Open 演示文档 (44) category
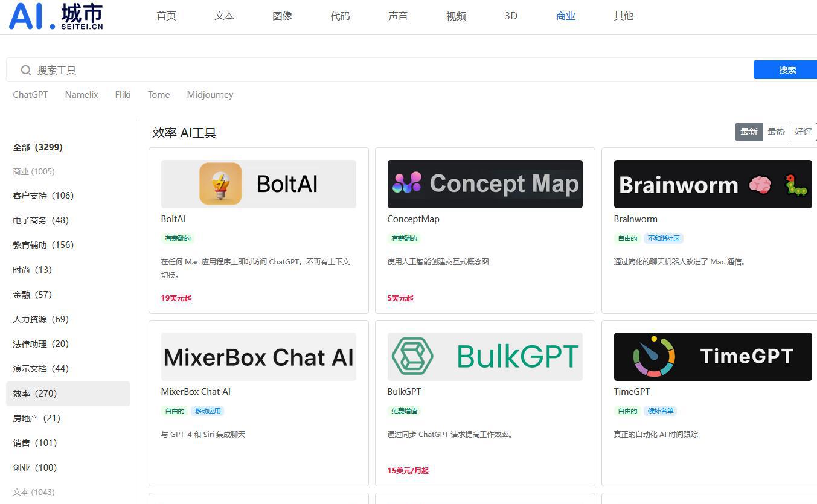 (40, 369)
